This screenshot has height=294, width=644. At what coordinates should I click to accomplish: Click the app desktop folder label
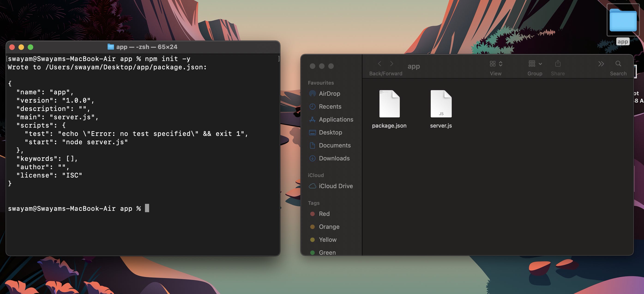(x=623, y=42)
